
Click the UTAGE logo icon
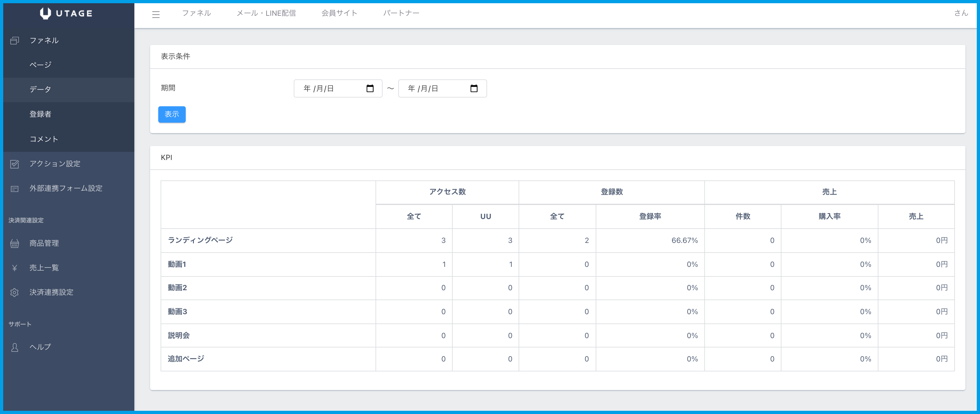click(x=45, y=13)
